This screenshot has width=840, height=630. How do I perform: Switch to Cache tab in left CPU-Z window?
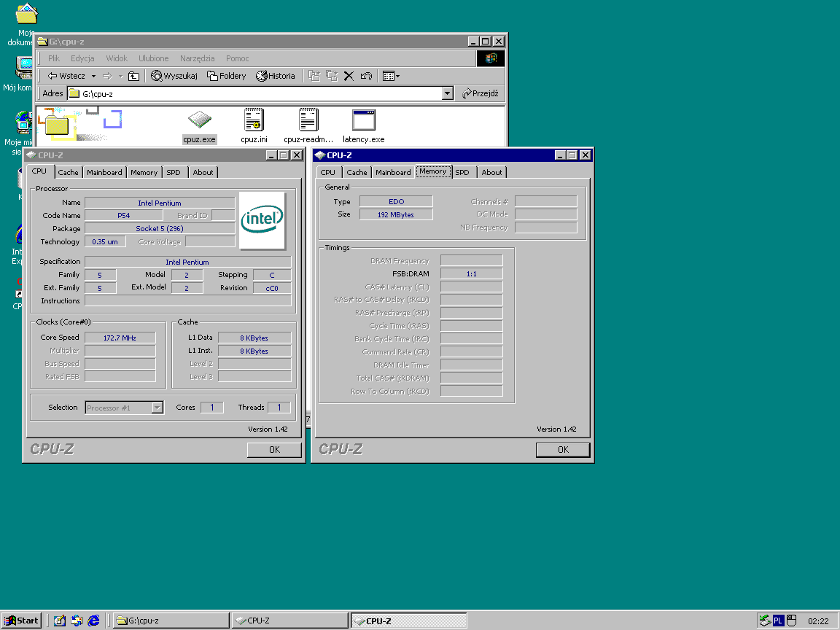tap(68, 173)
